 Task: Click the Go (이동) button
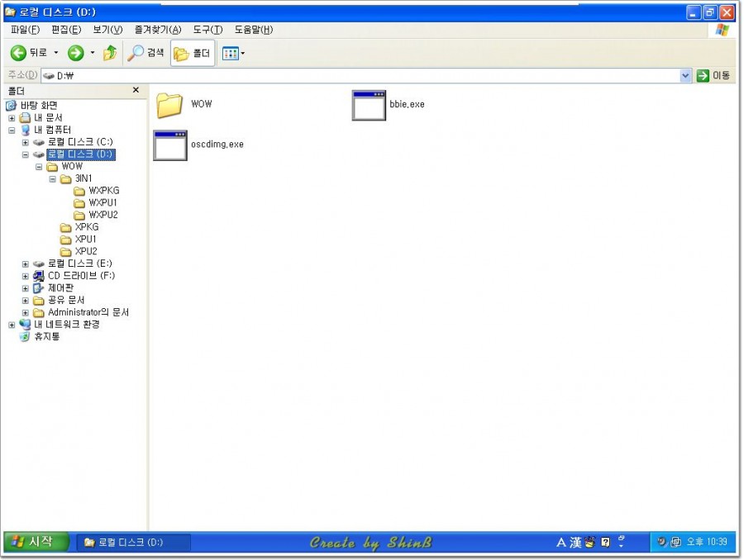pos(714,75)
